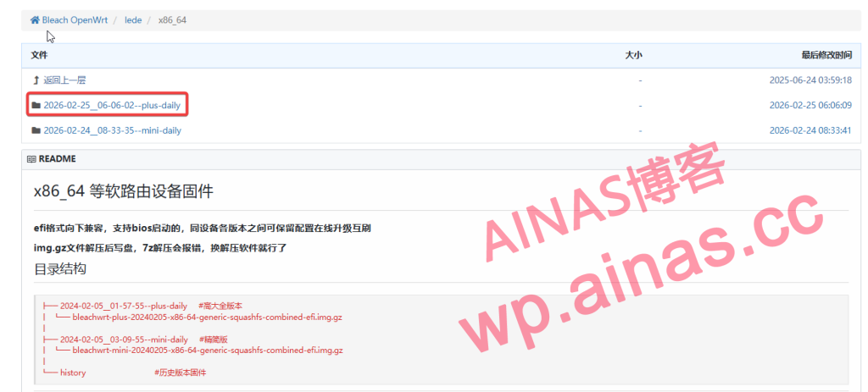Click timestamp 2025-06-24 03:59:18
Viewport: 868px width, 392px height.
pyautogui.click(x=810, y=80)
